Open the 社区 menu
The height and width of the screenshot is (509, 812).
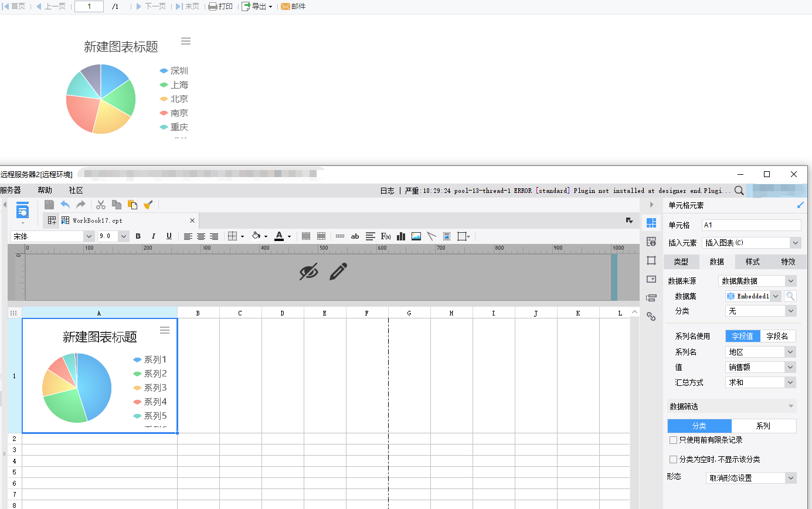[76, 191]
